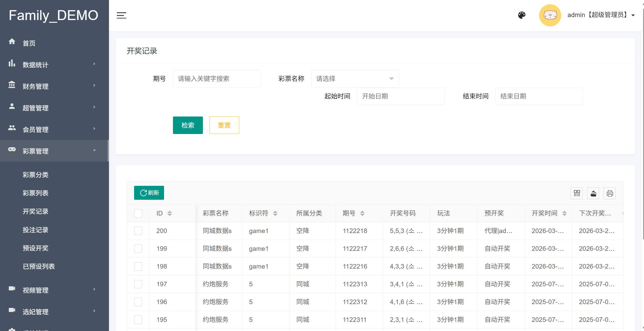644x331 pixels.
Task: Click the green 检索 search button
Action: pyautogui.click(x=188, y=125)
